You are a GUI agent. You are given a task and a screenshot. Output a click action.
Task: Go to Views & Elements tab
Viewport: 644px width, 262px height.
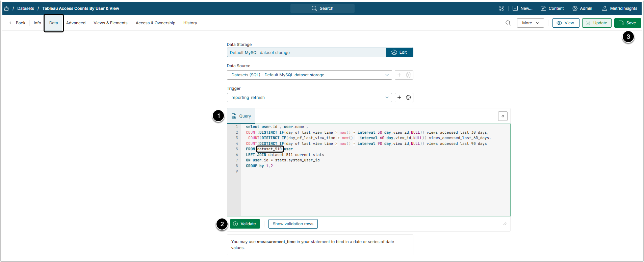point(110,23)
